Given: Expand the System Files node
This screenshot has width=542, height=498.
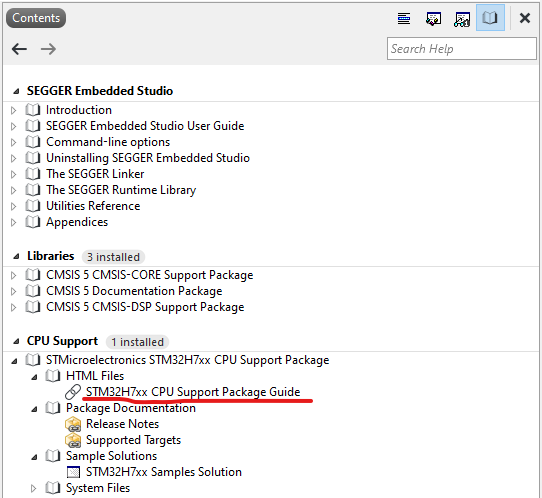Looking at the screenshot, I should (x=34, y=488).
